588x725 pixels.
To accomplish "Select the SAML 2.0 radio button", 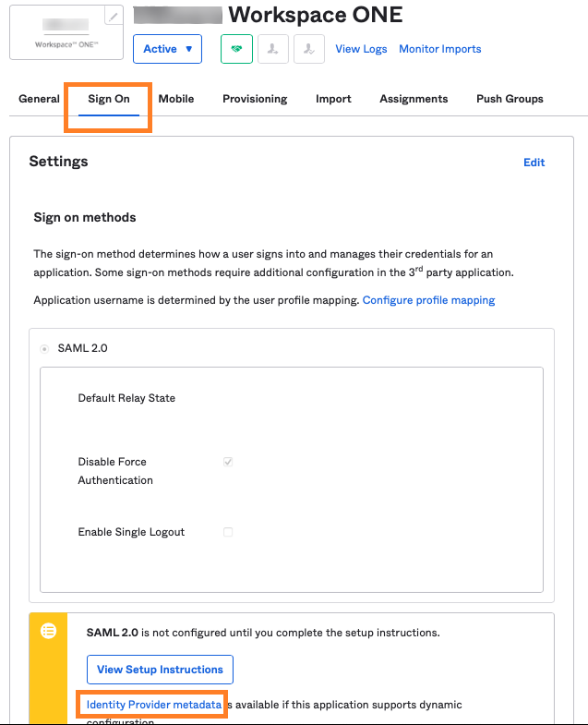I will (44, 348).
